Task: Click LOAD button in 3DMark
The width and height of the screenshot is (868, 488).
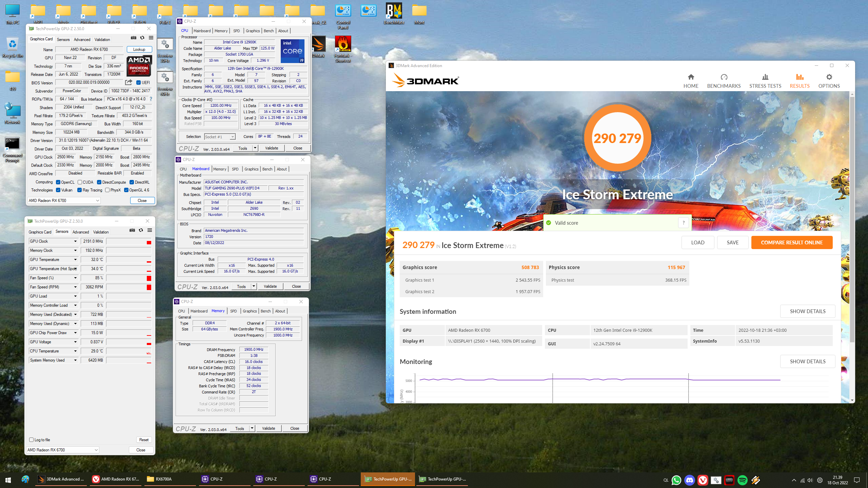Action: click(x=697, y=243)
